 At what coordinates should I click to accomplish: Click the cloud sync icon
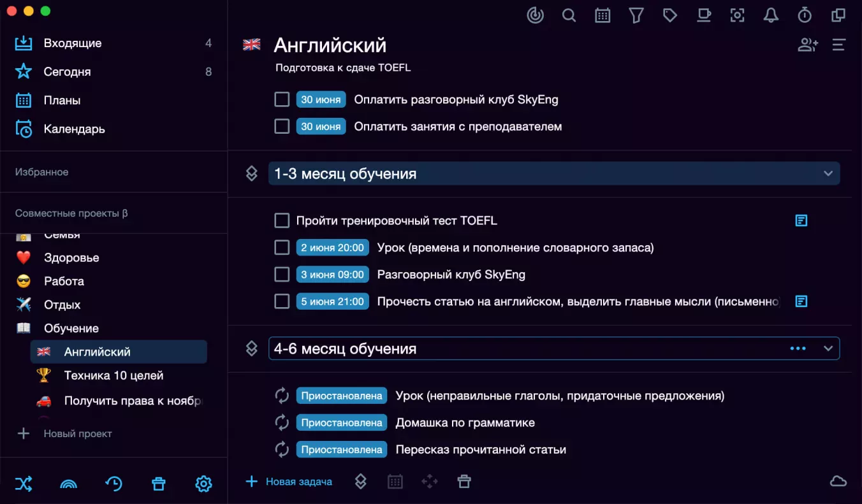(x=838, y=482)
